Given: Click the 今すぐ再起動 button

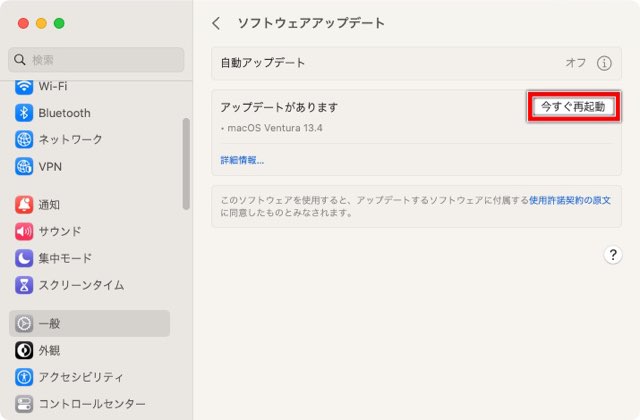Looking at the screenshot, I should [x=573, y=107].
